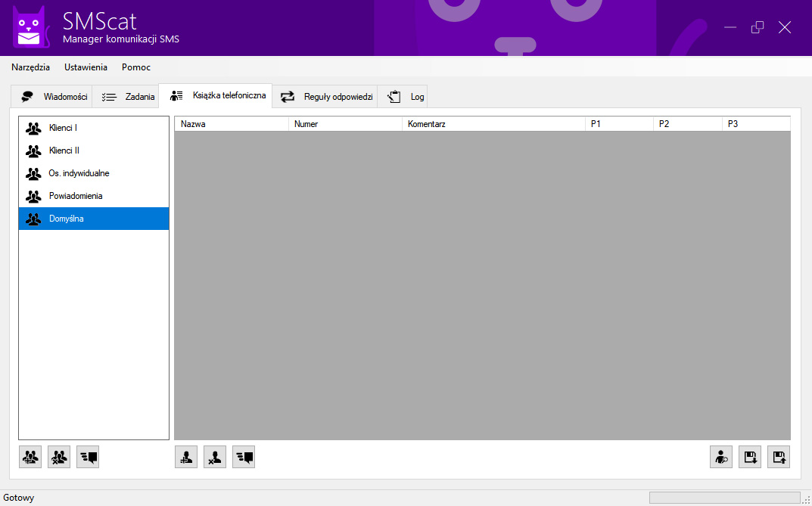Image resolution: width=812 pixels, height=506 pixels.
Task: Open the Pomoc menu
Action: (136, 67)
